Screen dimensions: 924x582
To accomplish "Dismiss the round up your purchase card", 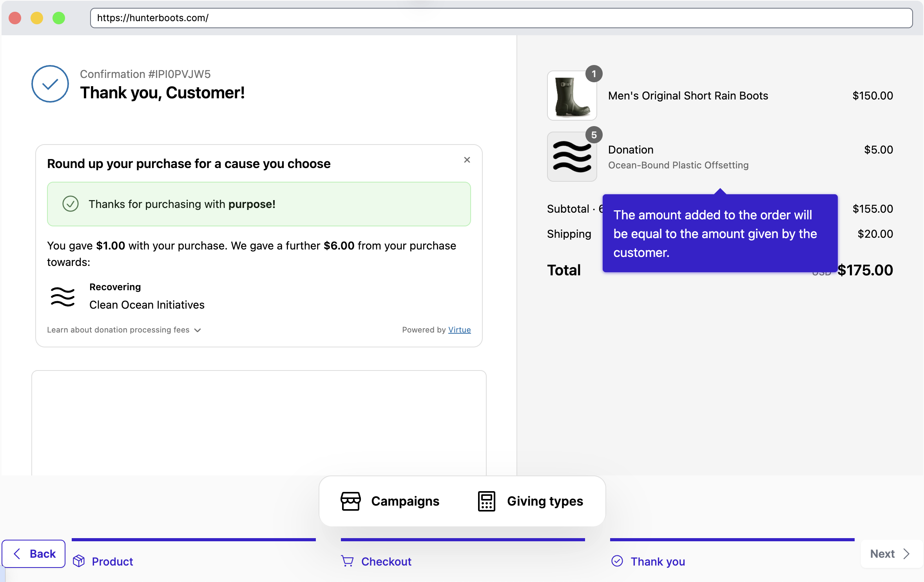I will click(x=467, y=160).
